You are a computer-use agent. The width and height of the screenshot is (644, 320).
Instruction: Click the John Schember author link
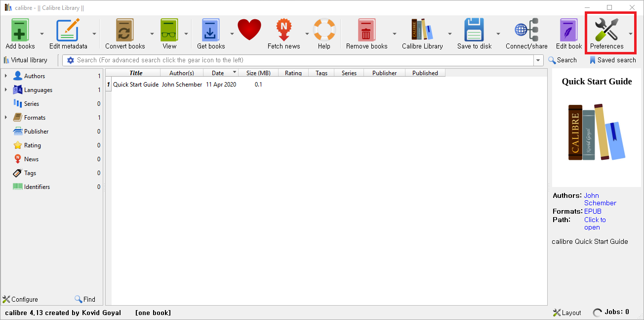[600, 199]
